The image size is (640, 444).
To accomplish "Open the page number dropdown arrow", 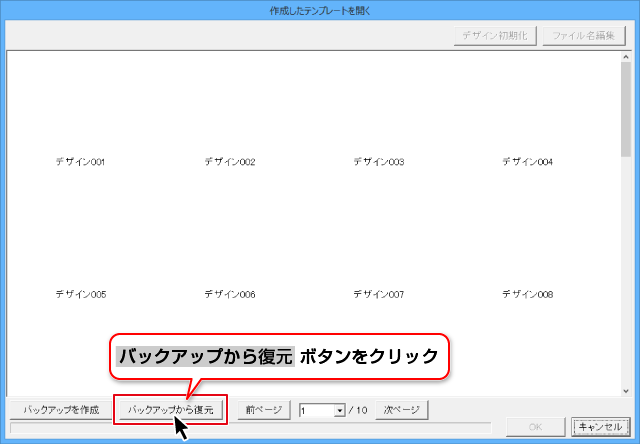I will coord(340,410).
